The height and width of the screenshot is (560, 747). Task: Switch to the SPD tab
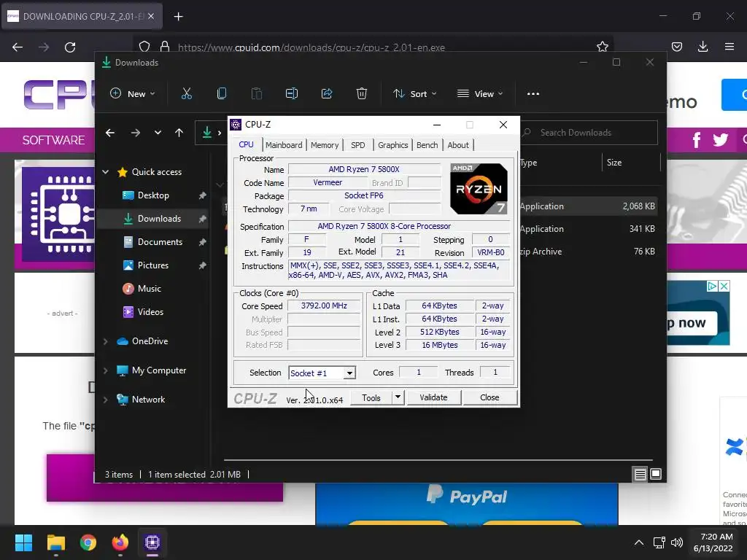[x=357, y=145]
